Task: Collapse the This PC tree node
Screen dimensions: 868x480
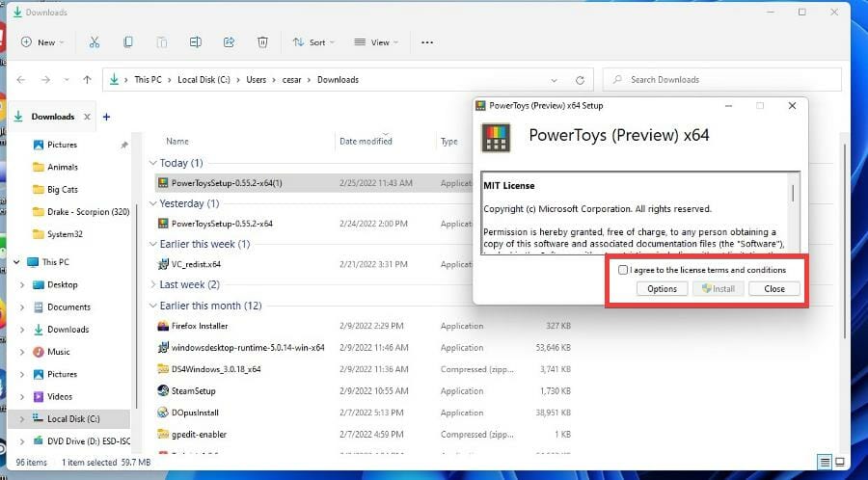Action: click(x=16, y=262)
